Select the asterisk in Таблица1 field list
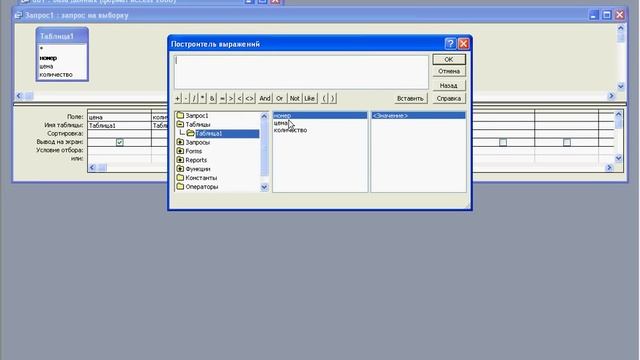 [x=41, y=49]
